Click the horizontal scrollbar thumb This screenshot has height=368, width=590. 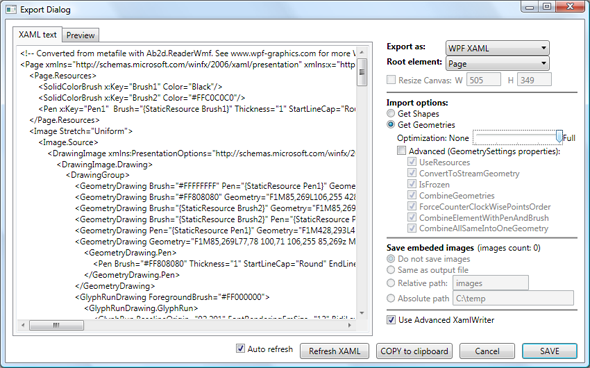[x=56, y=325]
